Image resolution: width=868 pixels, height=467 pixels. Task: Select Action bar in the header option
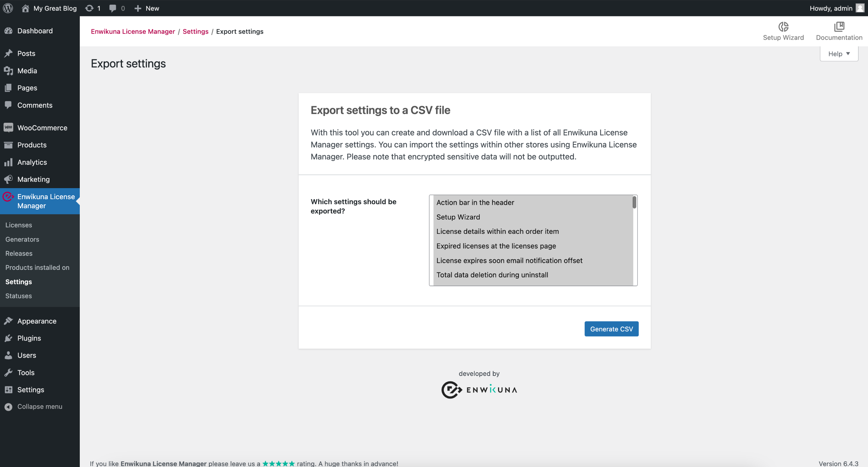(x=533, y=202)
